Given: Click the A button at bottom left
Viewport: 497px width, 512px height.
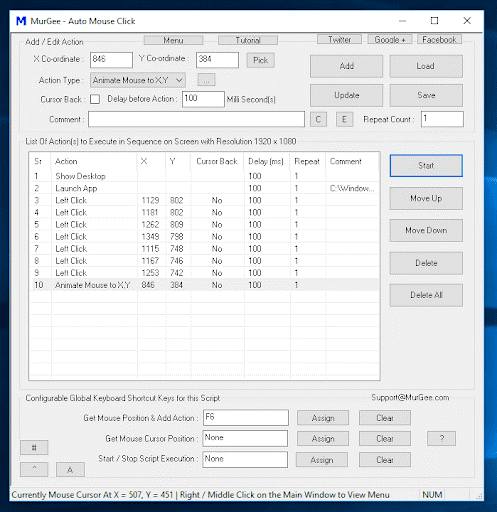Looking at the screenshot, I should (70, 470).
